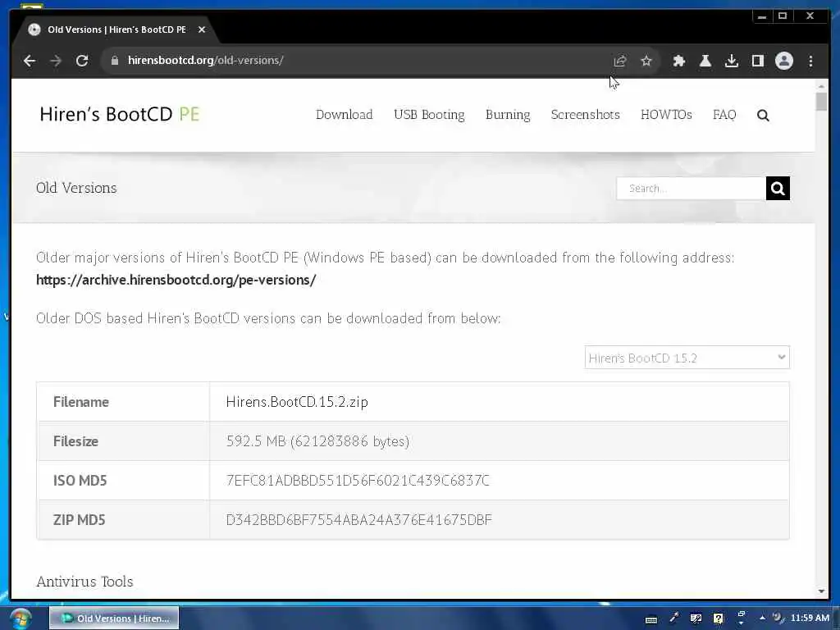Click the page scrollbar thumb
This screenshot has height=630, width=840.
pyautogui.click(x=821, y=101)
